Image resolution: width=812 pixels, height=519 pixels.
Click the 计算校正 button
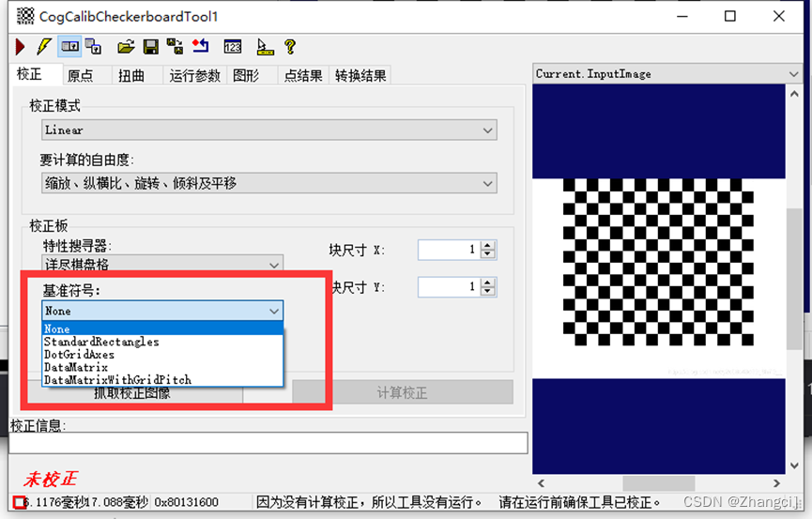403,392
